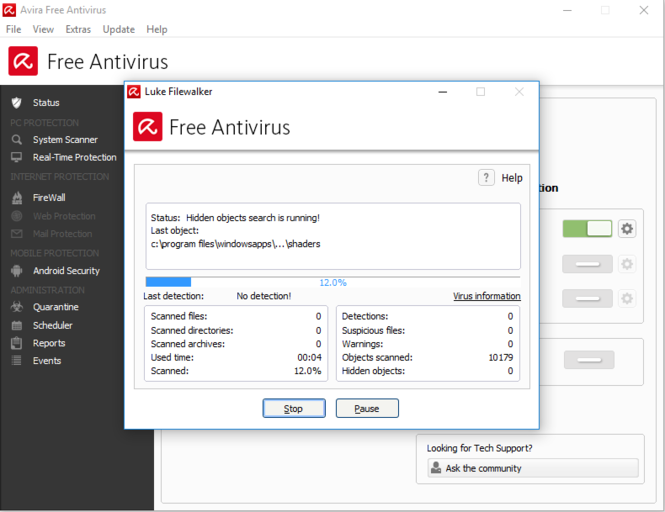Open the Help menu in menu bar
This screenshot has height=512, width=665.
[157, 29]
